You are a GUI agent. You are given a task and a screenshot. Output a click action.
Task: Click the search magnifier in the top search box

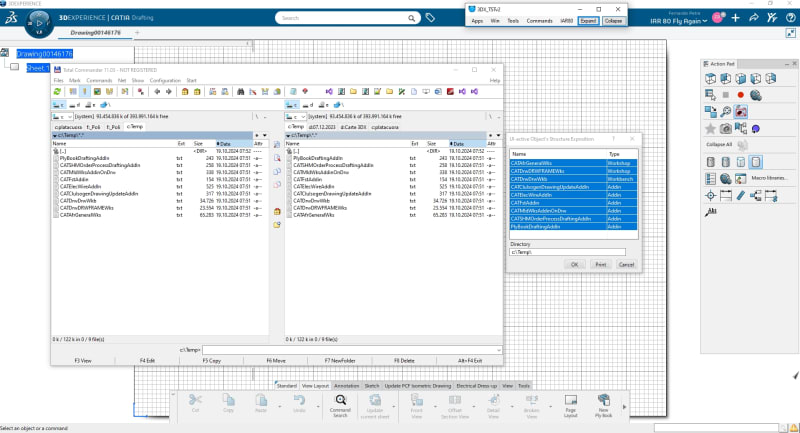point(411,18)
